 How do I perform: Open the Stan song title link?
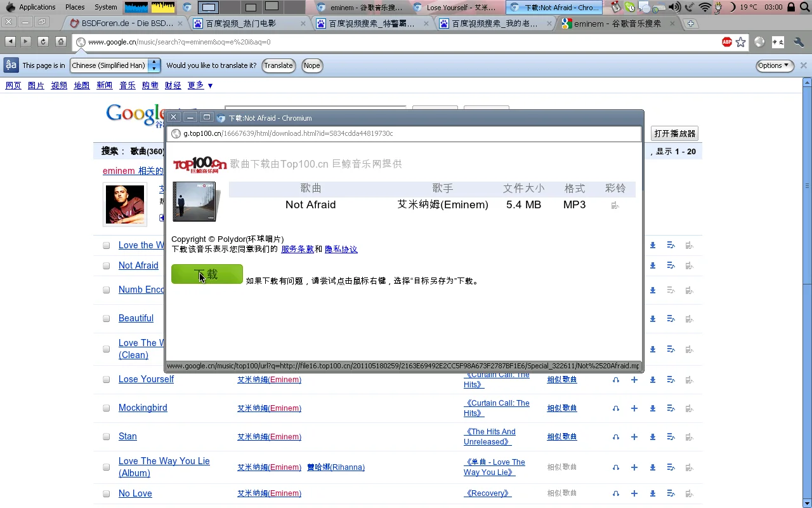128,436
